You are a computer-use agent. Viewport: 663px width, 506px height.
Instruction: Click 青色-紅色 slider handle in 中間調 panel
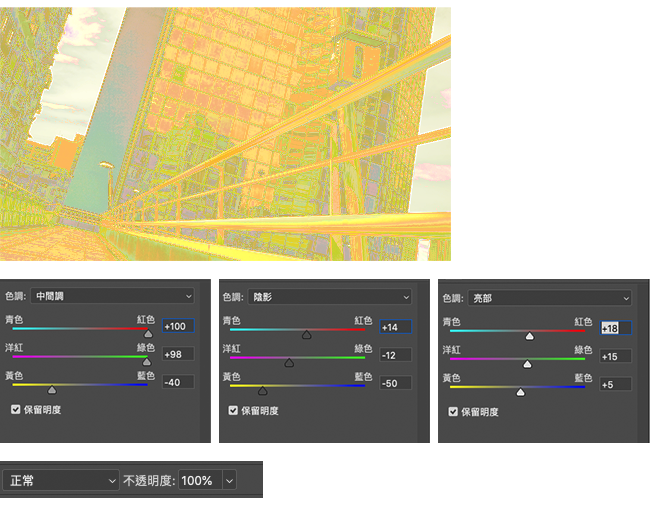coord(148,334)
